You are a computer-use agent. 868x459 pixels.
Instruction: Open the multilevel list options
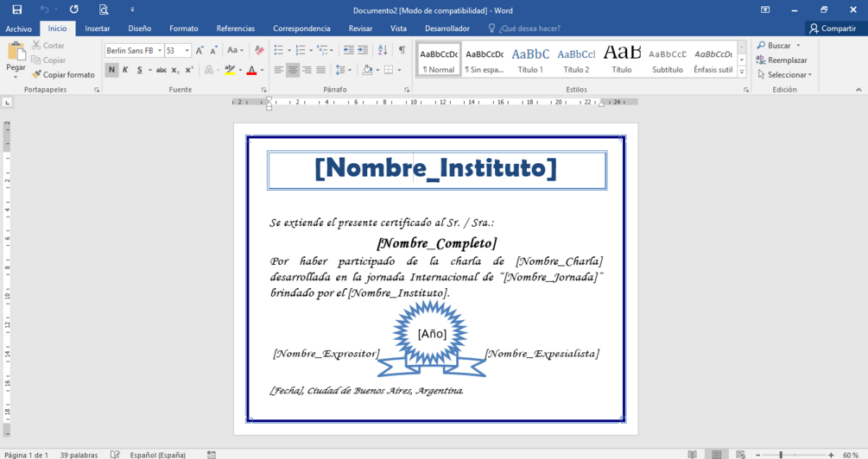coord(325,50)
